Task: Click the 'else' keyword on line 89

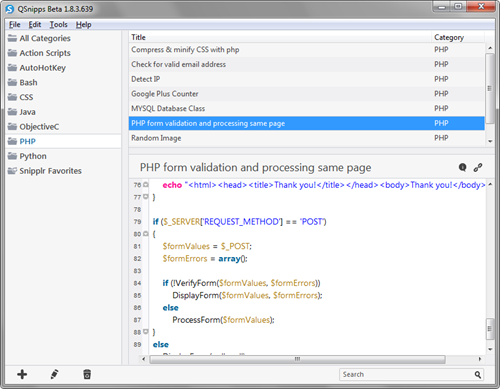Action: (x=161, y=344)
